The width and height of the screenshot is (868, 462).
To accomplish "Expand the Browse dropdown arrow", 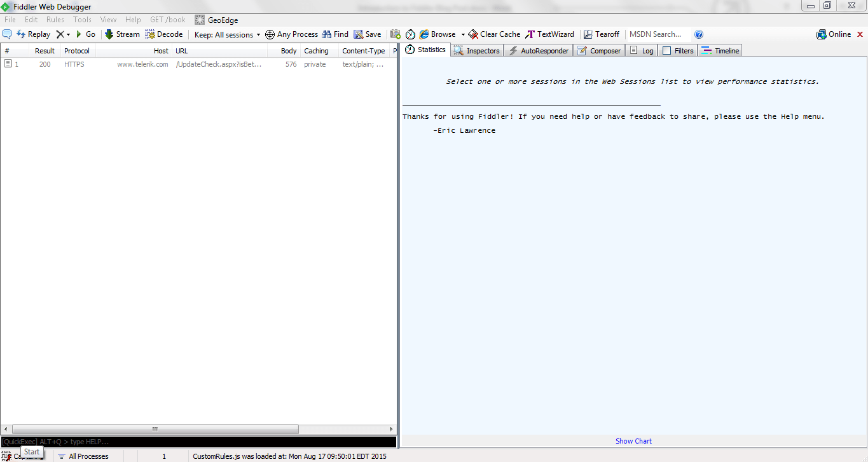I will 463,34.
